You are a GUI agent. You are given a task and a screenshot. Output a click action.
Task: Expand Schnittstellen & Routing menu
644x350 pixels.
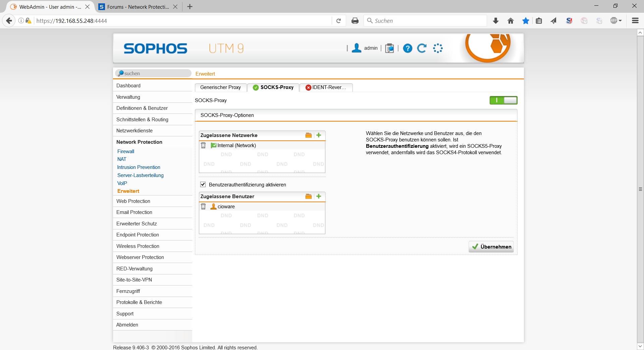(153, 120)
